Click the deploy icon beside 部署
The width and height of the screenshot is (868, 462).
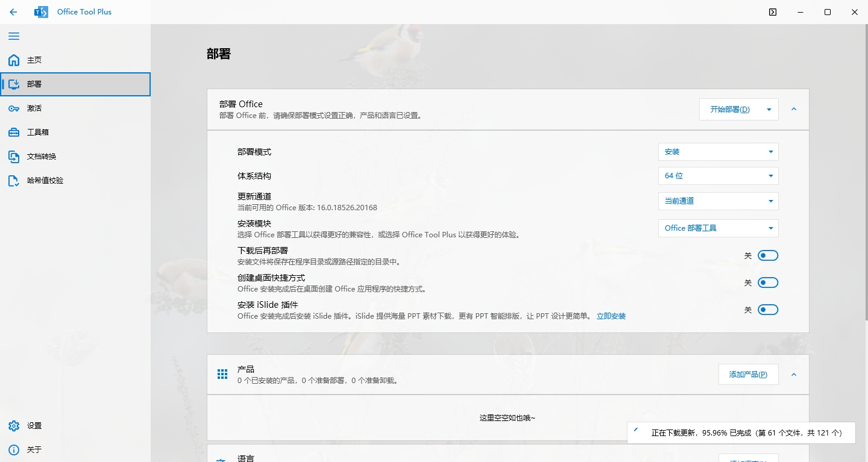click(x=14, y=84)
